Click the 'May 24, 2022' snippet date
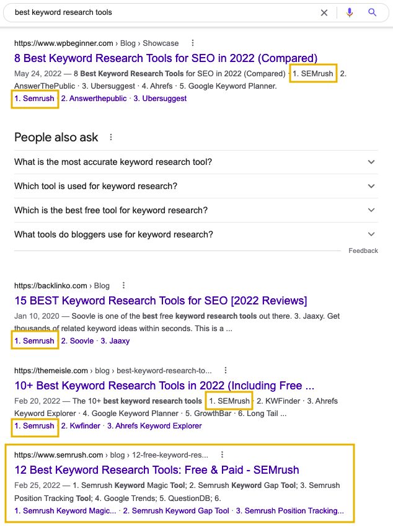The height and width of the screenshot is (532, 393). (38, 74)
